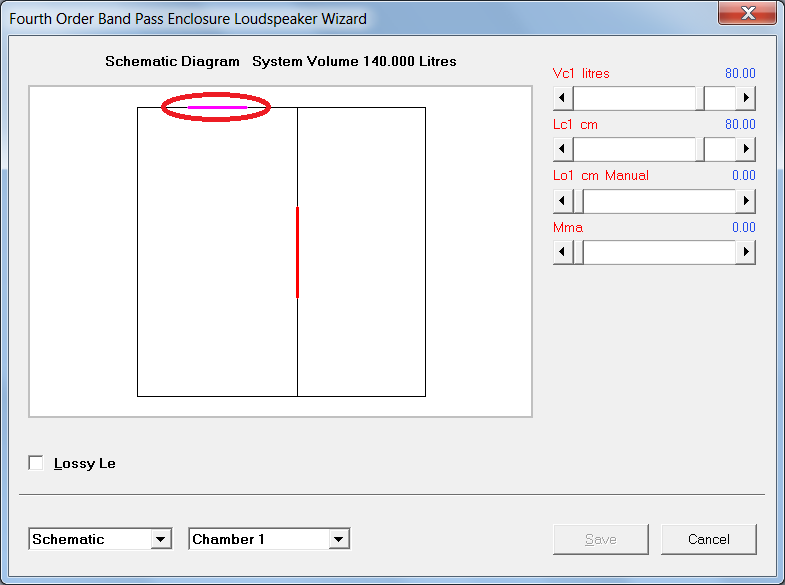The height and width of the screenshot is (585, 785).
Task: Click the right arrow of the Mma slider
Action: point(745,252)
